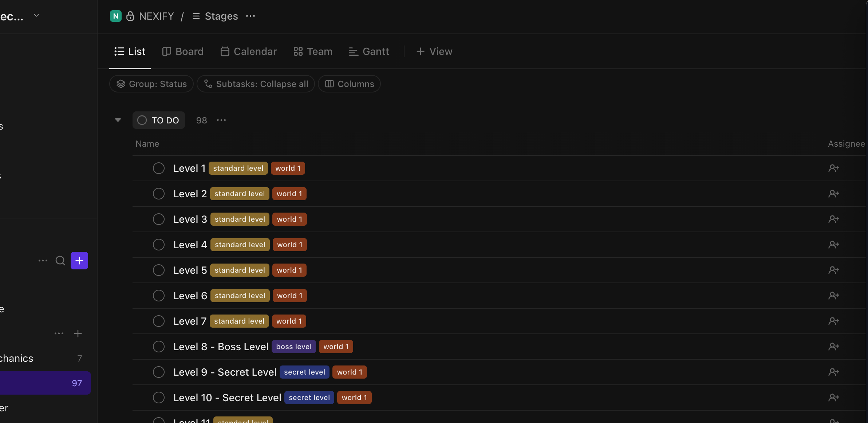868x423 pixels.
Task: Collapse the TO DO group arrow
Action: 118,120
